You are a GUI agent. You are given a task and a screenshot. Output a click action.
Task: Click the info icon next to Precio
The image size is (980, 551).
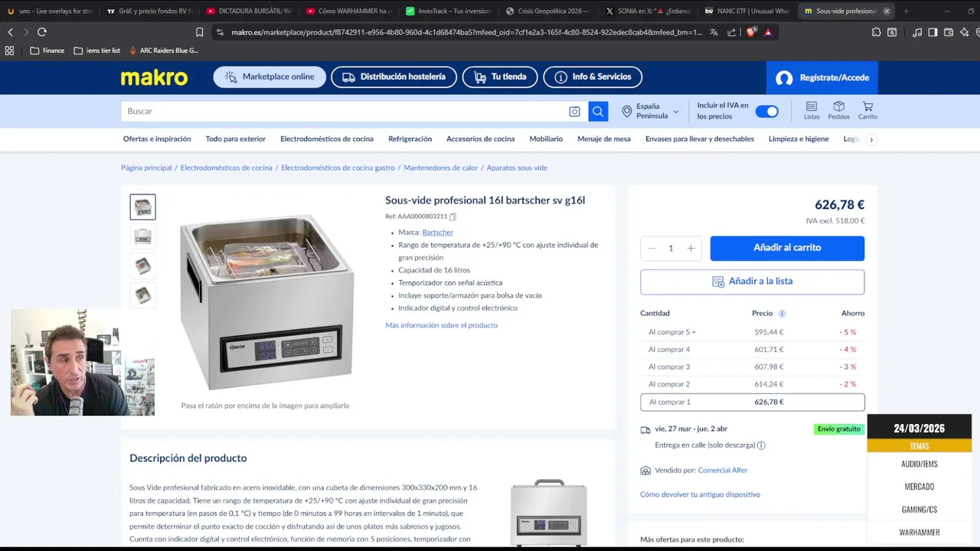point(782,314)
